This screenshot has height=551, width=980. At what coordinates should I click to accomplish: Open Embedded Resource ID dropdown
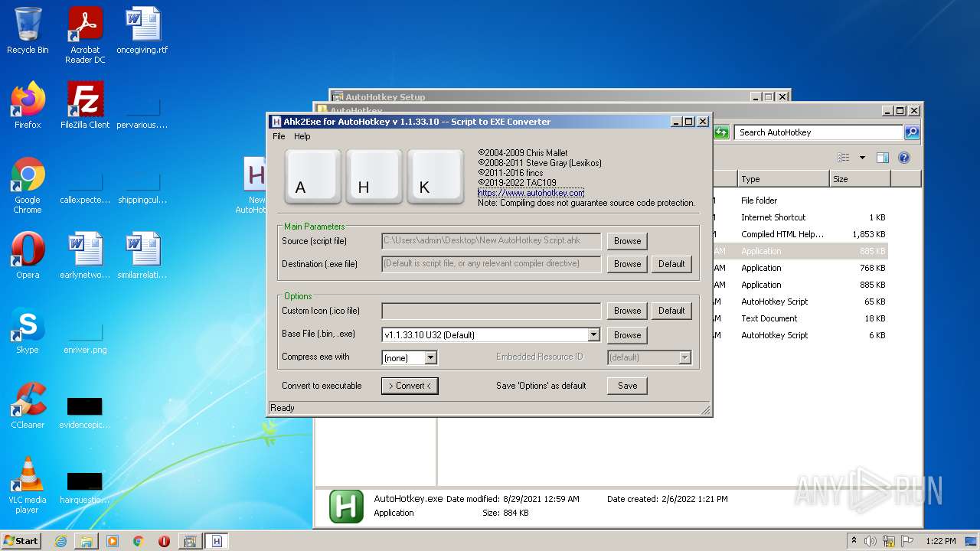pos(684,357)
